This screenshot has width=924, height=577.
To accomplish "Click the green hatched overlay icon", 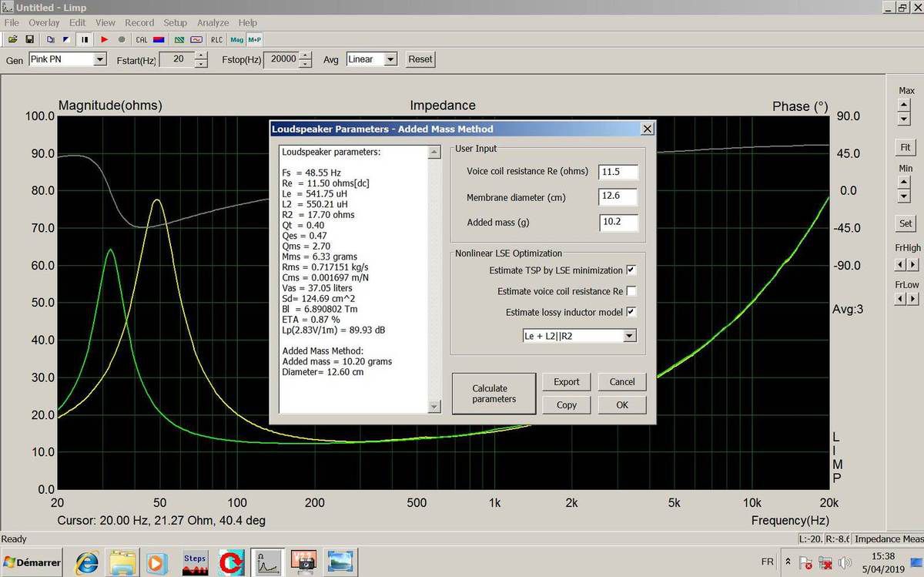I will pyautogui.click(x=179, y=39).
